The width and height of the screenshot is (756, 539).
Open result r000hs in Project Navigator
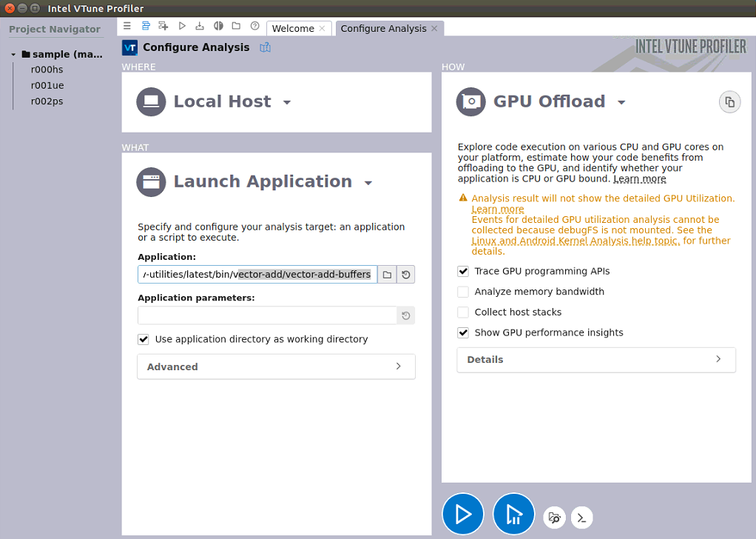click(47, 70)
